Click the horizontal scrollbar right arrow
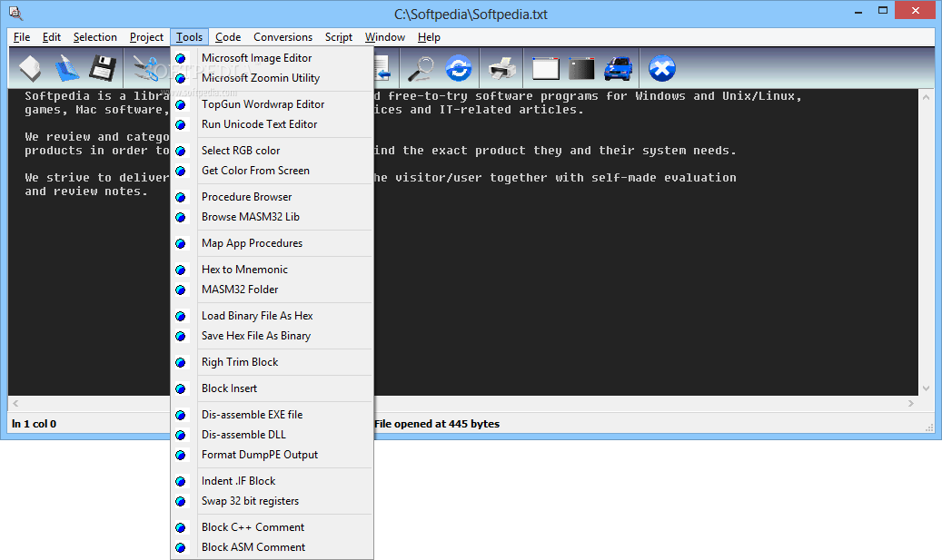942x560 pixels. (x=911, y=403)
